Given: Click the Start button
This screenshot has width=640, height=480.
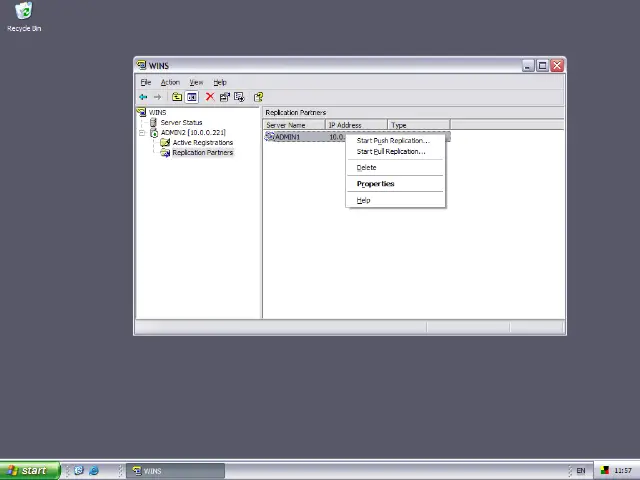Looking at the screenshot, I should pyautogui.click(x=30, y=470).
